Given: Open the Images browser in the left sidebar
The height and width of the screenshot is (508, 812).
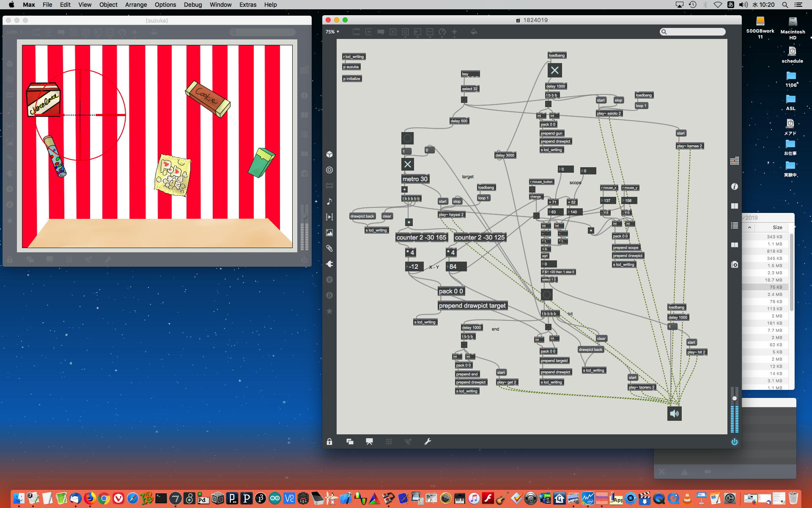Looking at the screenshot, I should pos(329,232).
